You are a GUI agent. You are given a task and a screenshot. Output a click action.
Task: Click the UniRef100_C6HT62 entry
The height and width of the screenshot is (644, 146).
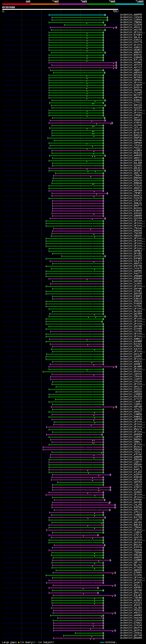point(131,374)
